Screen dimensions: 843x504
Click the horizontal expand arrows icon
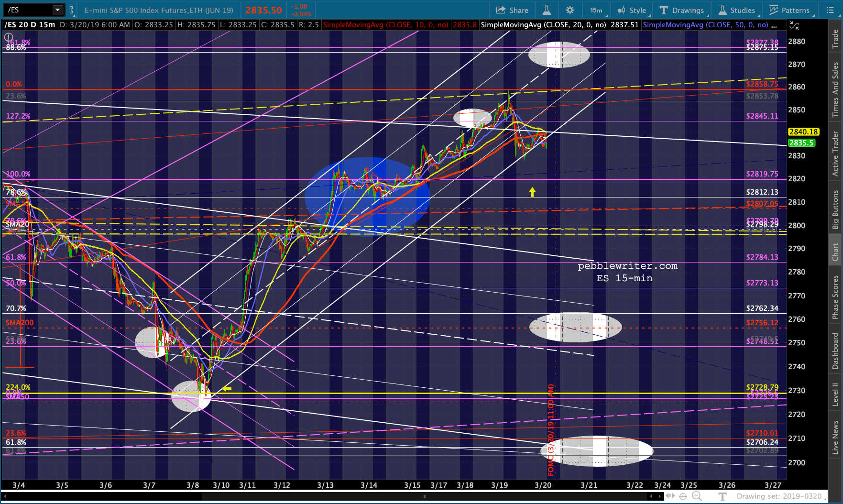pos(670,496)
